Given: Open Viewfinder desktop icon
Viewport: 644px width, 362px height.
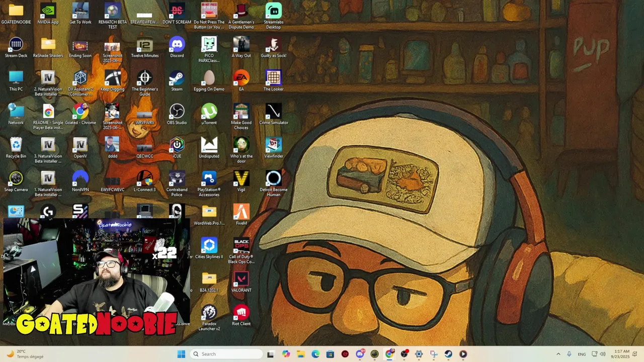Looking at the screenshot, I should point(273,148).
